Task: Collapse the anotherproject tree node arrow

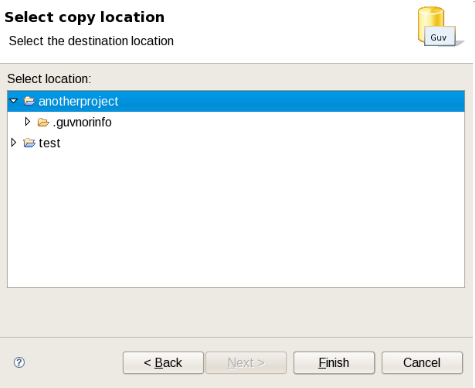Action: coord(14,101)
